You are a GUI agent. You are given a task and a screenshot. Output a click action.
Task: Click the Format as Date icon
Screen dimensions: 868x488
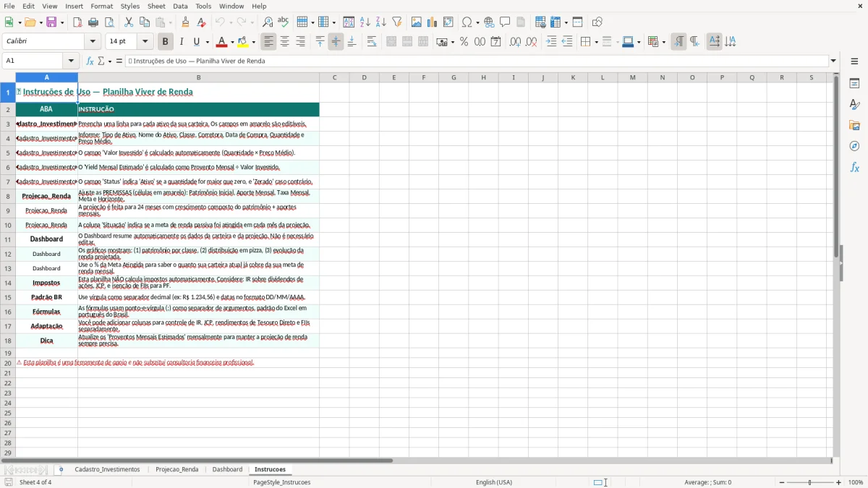[495, 42]
